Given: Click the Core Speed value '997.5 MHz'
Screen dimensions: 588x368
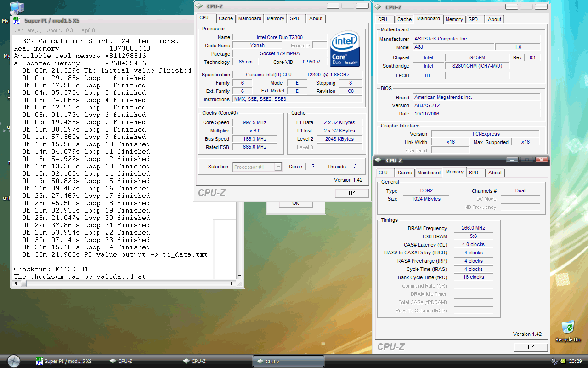Looking at the screenshot, I should [x=255, y=122].
